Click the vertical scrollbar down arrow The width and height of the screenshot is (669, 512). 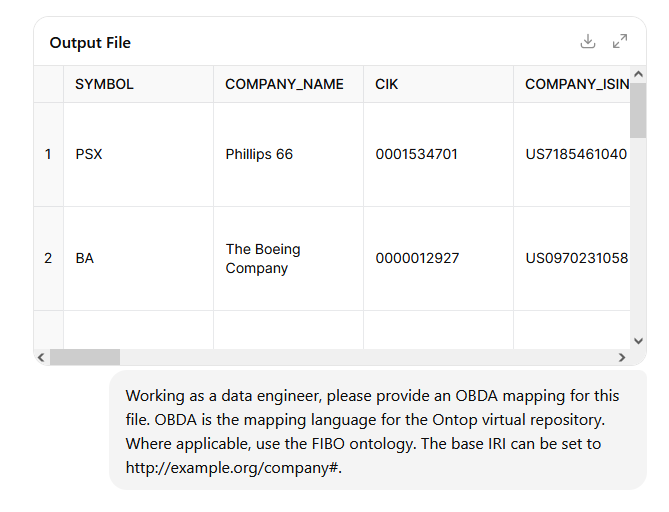638,340
